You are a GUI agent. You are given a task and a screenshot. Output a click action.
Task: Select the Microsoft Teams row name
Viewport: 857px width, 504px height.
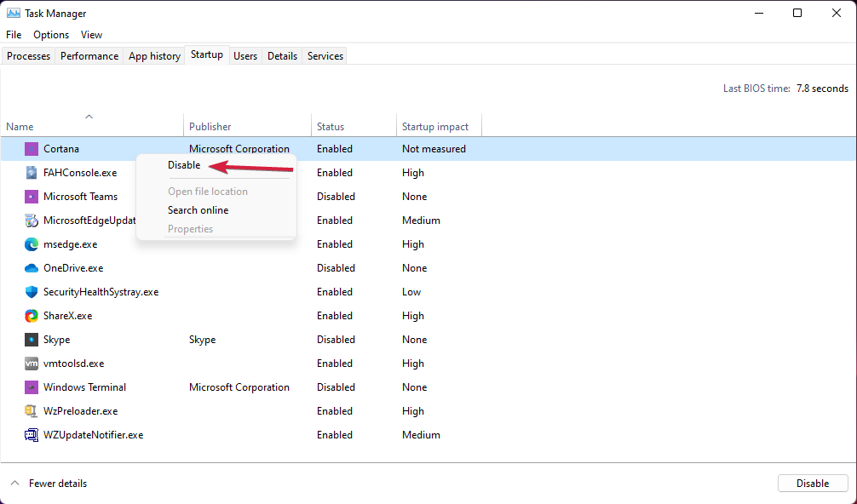coord(80,197)
